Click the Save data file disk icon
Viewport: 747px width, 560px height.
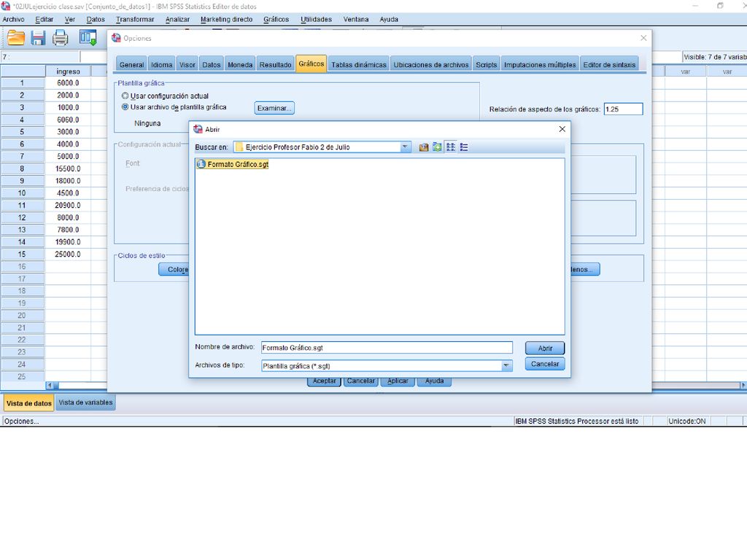coord(38,38)
